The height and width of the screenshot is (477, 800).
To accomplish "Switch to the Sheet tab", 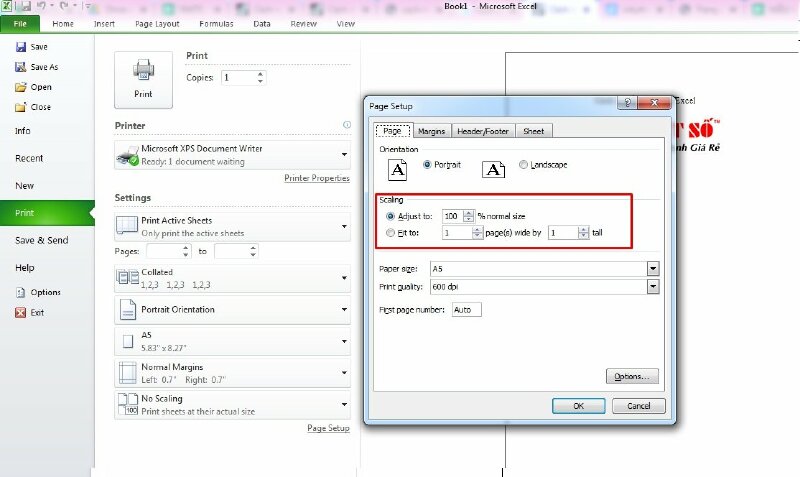I will click(534, 131).
